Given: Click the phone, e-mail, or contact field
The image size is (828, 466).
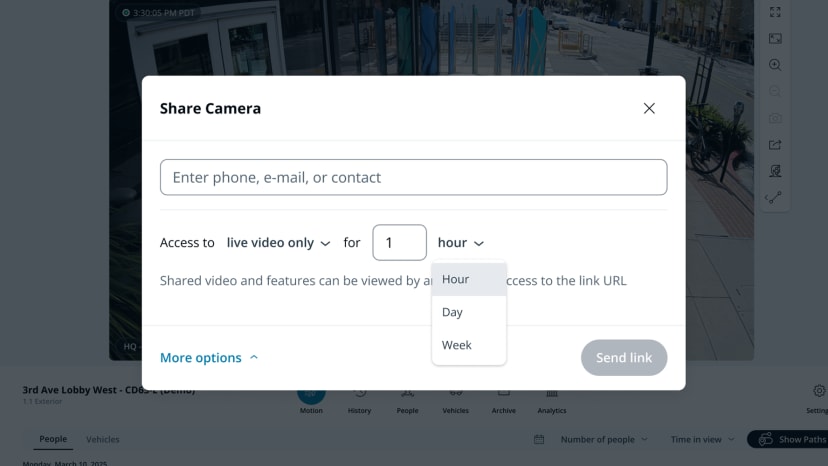Looking at the screenshot, I should (x=413, y=177).
